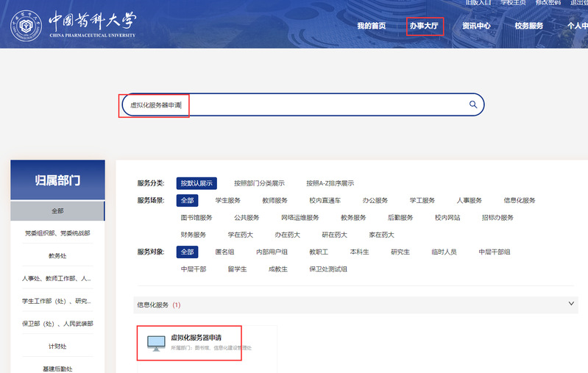
Task: Choose 教职工 as service target
Action: (x=318, y=252)
